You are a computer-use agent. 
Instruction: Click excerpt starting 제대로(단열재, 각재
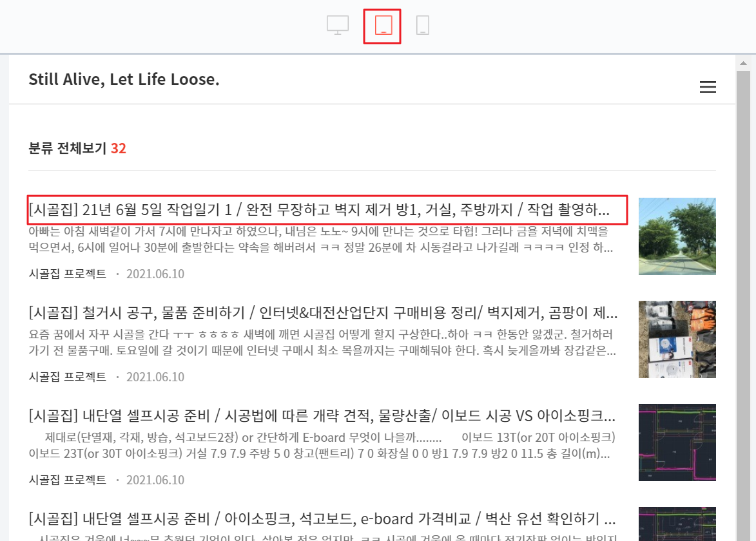[x=322, y=446]
